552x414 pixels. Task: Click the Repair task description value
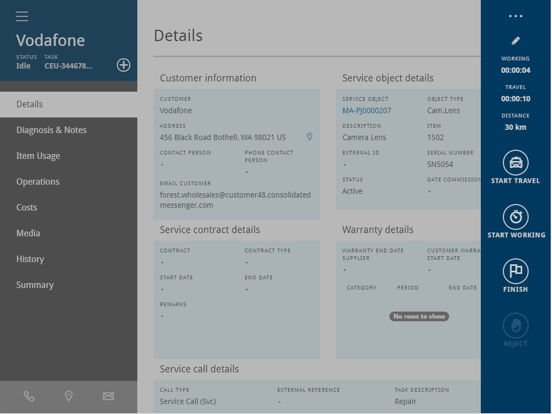(405, 401)
